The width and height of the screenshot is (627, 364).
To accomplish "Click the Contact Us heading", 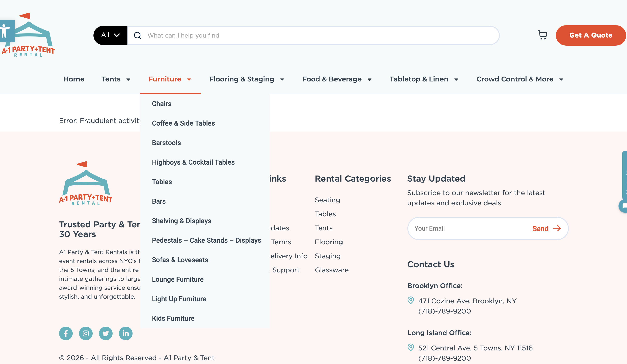I will pos(431,264).
